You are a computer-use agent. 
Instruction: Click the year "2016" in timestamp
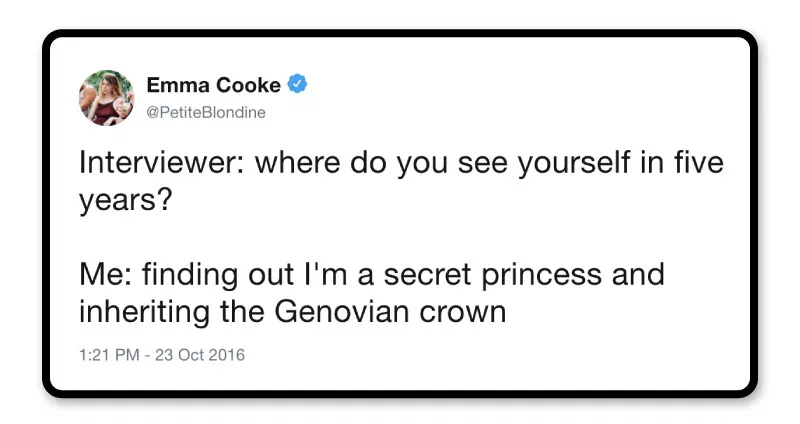tap(226, 354)
